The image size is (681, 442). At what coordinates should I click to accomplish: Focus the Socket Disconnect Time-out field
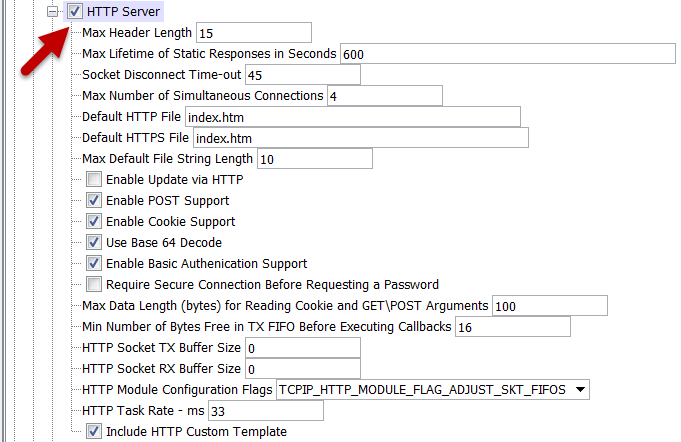click(302, 75)
